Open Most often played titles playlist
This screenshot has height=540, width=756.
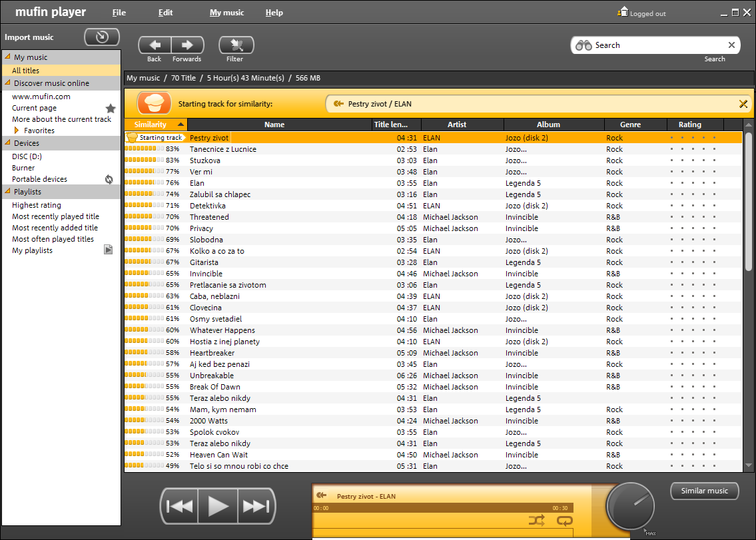pos(53,238)
